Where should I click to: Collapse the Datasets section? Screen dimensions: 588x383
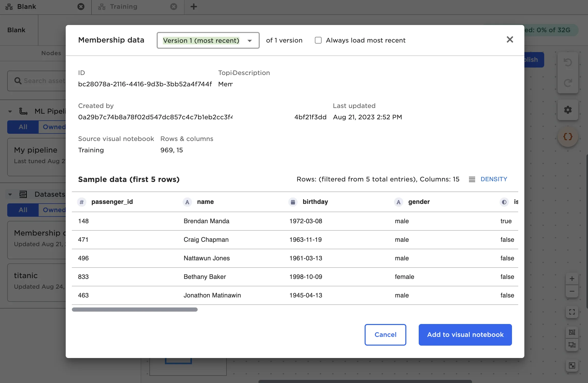pos(10,195)
